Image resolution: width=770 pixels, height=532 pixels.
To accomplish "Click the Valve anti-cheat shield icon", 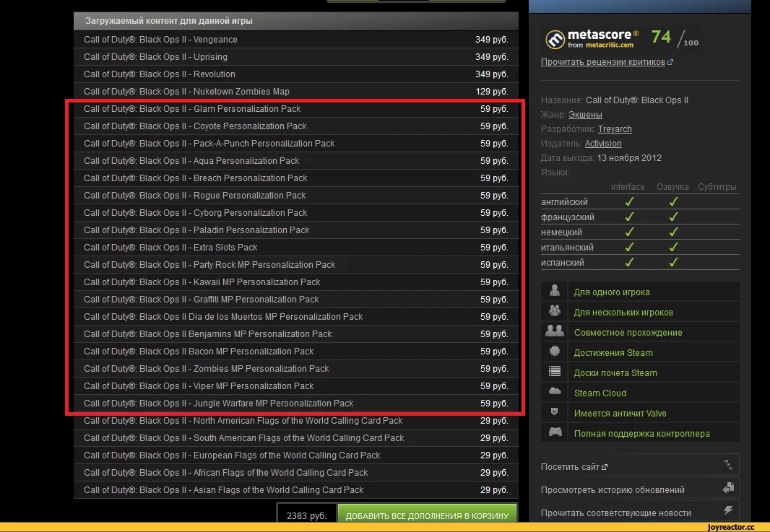I will 553,413.
